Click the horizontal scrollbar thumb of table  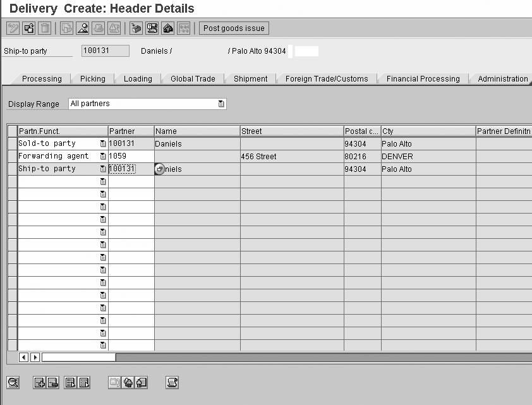(x=78, y=357)
